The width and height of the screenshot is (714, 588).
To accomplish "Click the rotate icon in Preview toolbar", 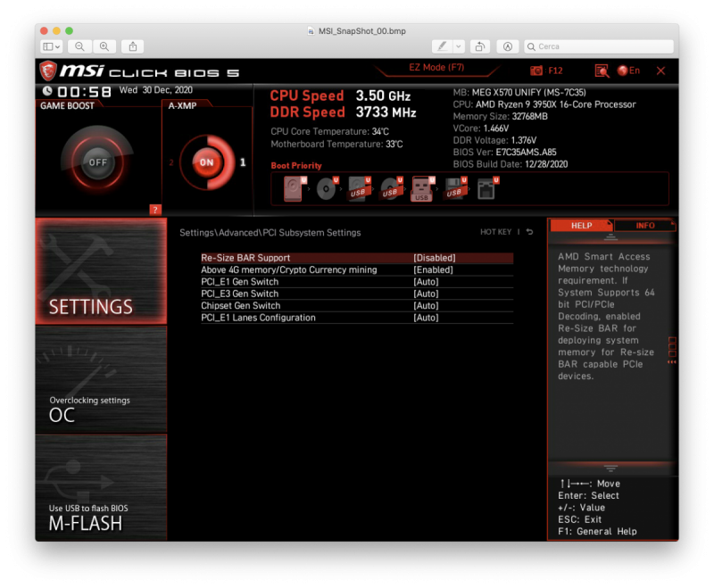I will [480, 46].
